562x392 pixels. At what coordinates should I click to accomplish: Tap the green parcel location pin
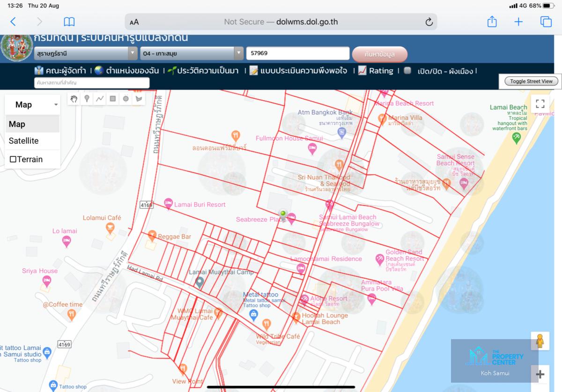pyautogui.click(x=283, y=215)
